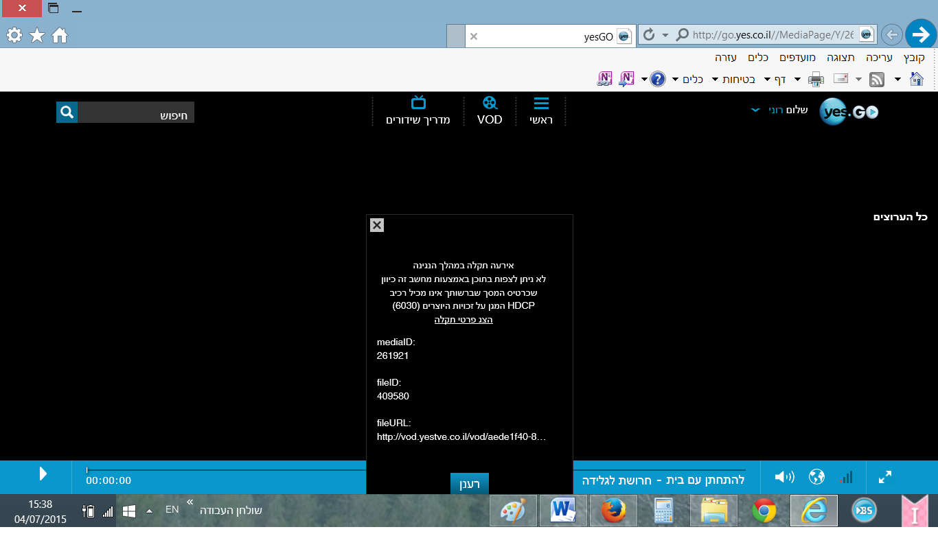
Task: Close the error dialog with X
Action: tap(376, 225)
